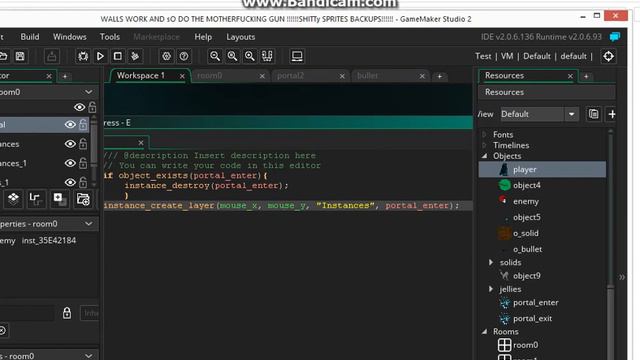This screenshot has height=360, width=640.
Task: Close the Resources panel tab
Action: pyautogui.click(x=570, y=76)
